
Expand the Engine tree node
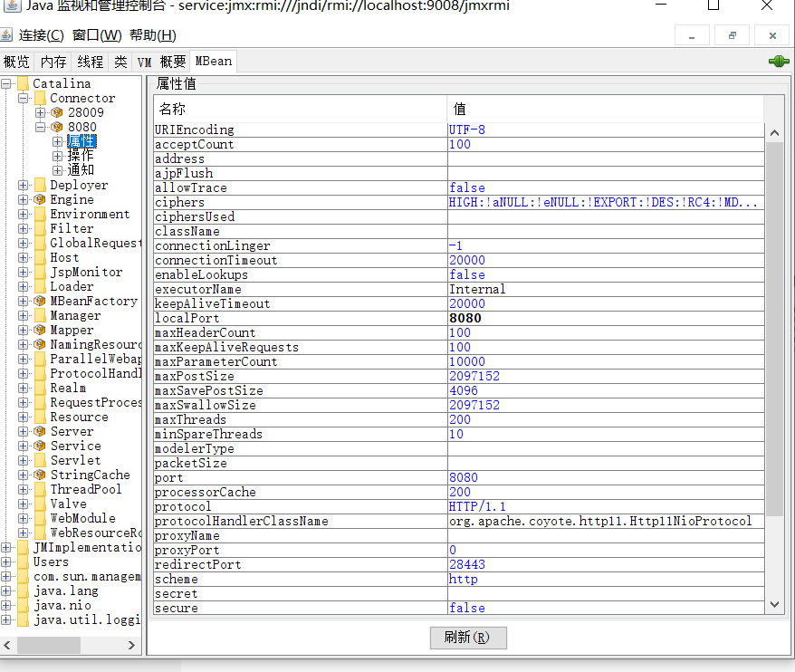22,199
